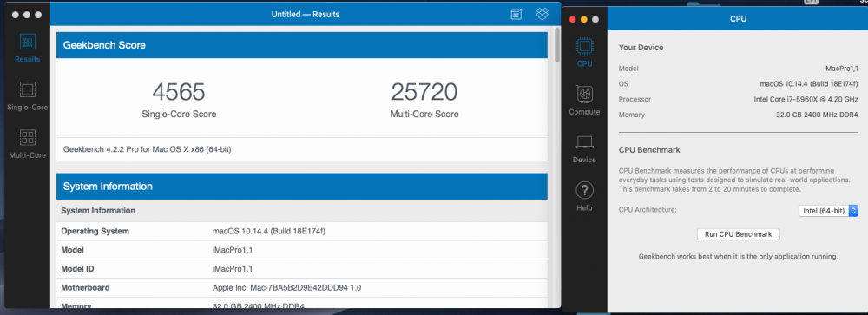Select Device tab in Geekbench sidebar
The height and width of the screenshot is (315, 868).
tap(584, 149)
